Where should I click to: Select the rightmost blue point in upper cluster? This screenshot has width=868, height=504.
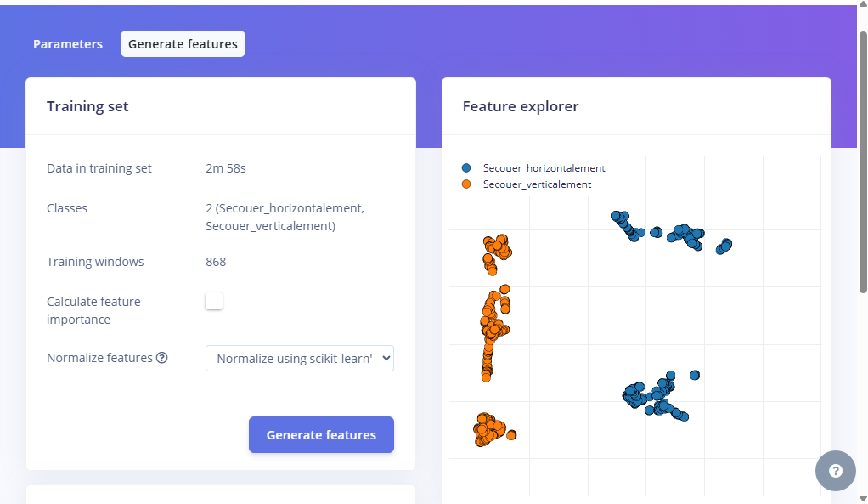[x=726, y=244]
